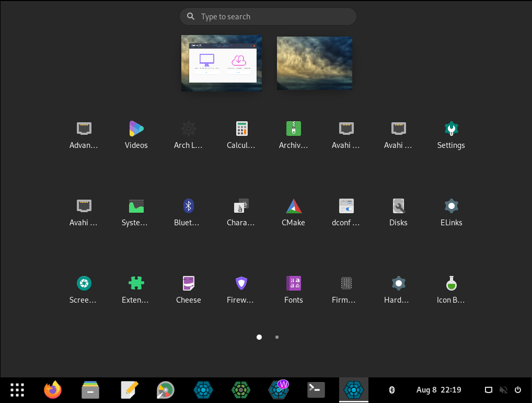Screen dimensions: 532x403
Task: Open the Settings app
Action: 450,134
